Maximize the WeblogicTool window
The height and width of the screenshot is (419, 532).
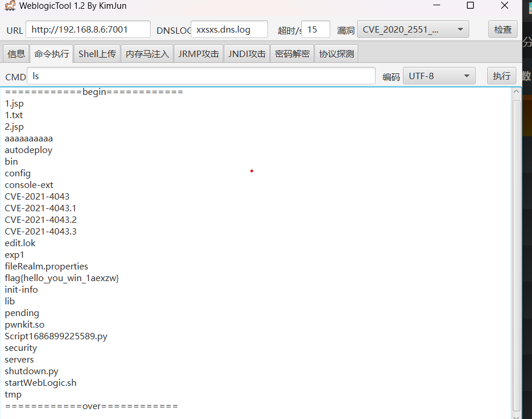(x=470, y=5)
